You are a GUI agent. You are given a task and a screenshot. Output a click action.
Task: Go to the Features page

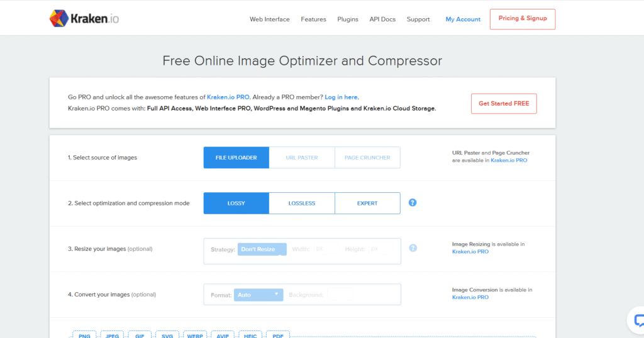point(313,19)
